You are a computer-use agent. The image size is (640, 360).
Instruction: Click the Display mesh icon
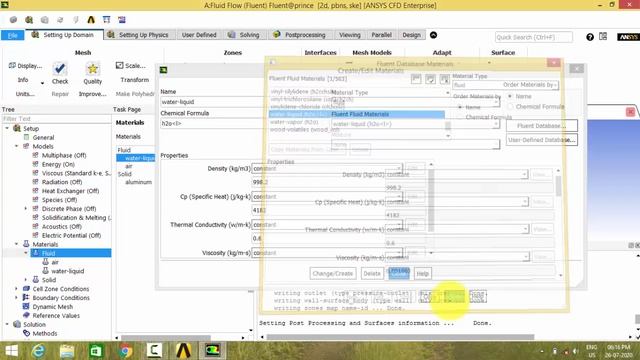[x=12, y=65]
